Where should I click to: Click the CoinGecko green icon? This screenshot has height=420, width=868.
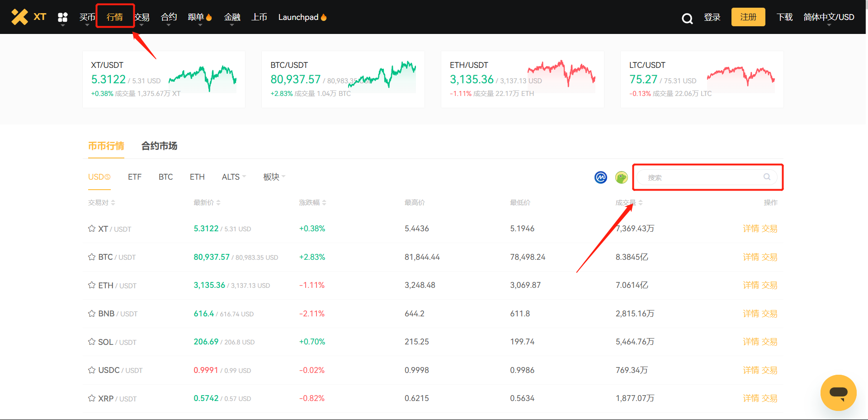[x=622, y=177]
